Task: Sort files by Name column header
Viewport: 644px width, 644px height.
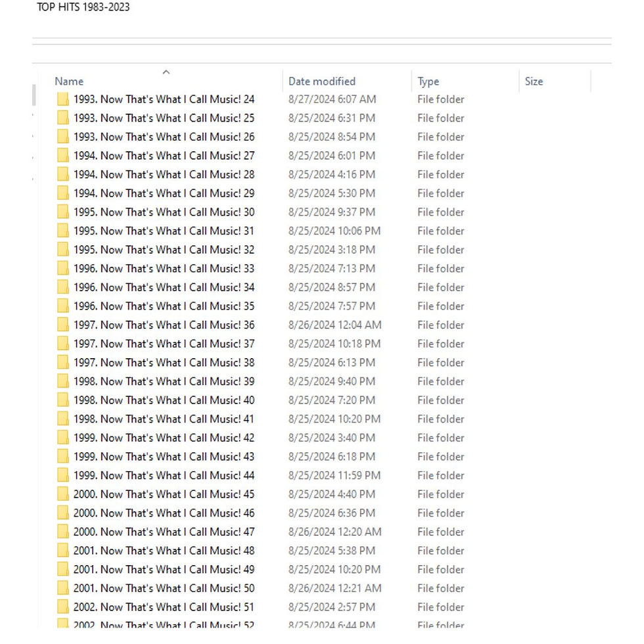Action: point(69,81)
